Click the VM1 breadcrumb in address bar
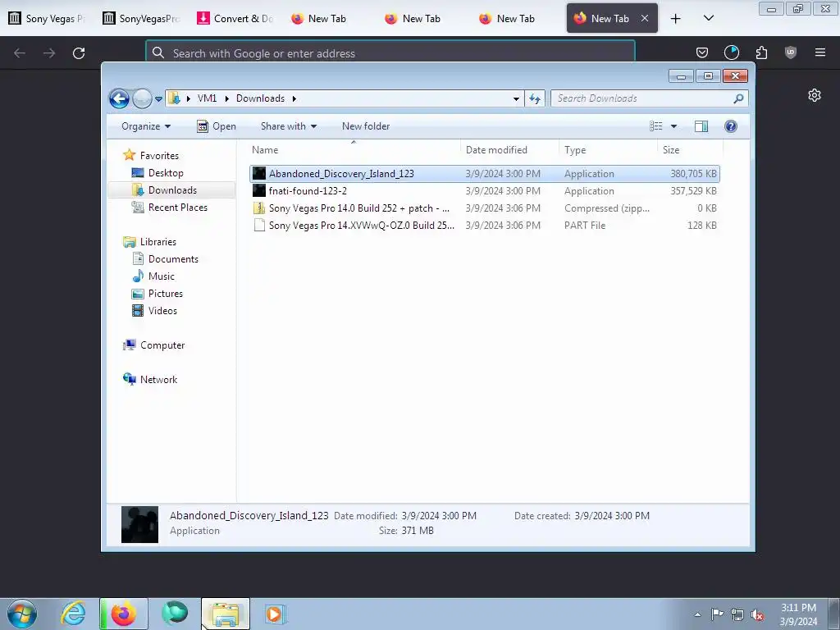 pyautogui.click(x=207, y=98)
